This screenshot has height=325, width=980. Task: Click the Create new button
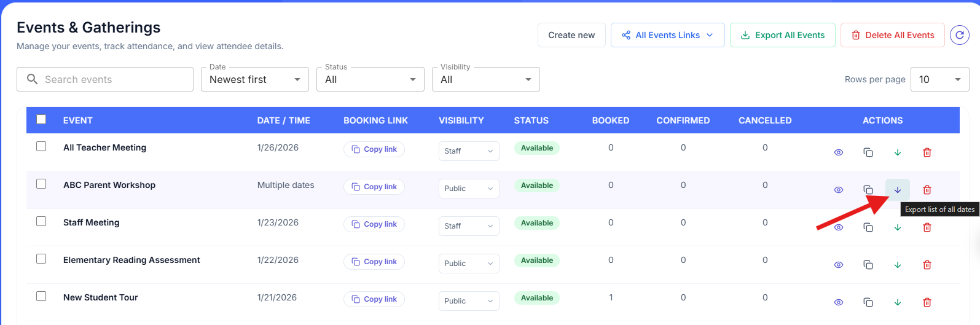tap(571, 35)
